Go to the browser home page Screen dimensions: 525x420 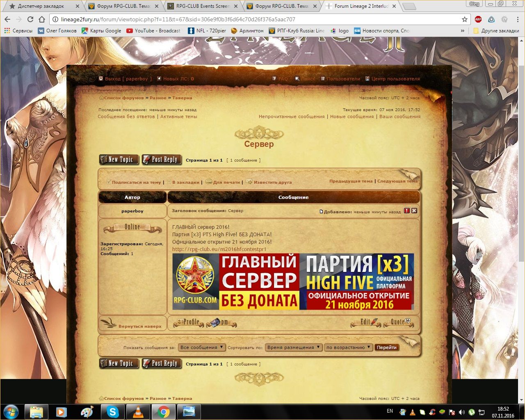coord(41,19)
